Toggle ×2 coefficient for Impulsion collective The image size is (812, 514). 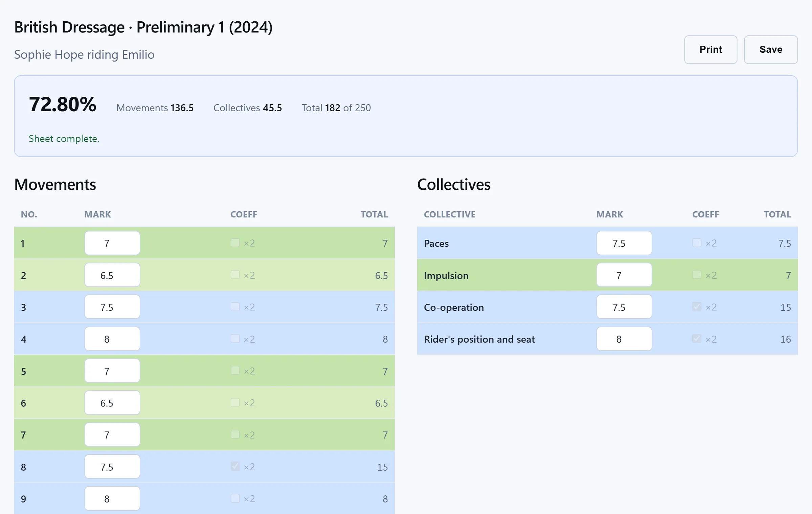click(697, 275)
